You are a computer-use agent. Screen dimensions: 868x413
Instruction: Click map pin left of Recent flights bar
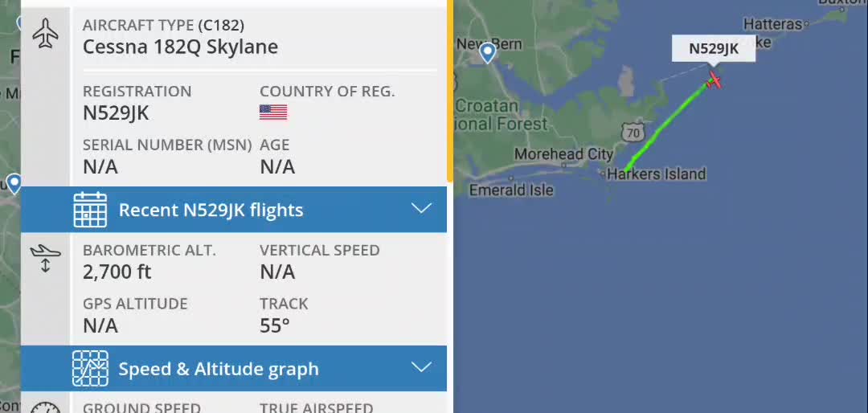[14, 183]
